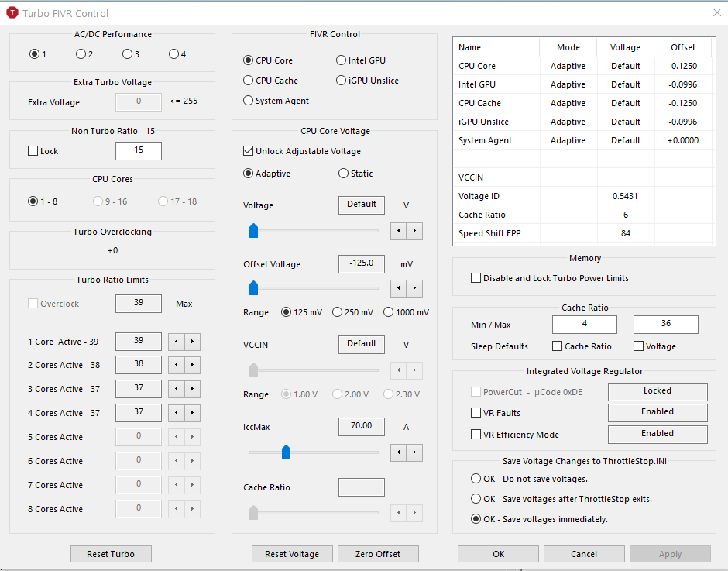Select Static voltage mode
The height and width of the screenshot is (571, 728).
point(343,174)
